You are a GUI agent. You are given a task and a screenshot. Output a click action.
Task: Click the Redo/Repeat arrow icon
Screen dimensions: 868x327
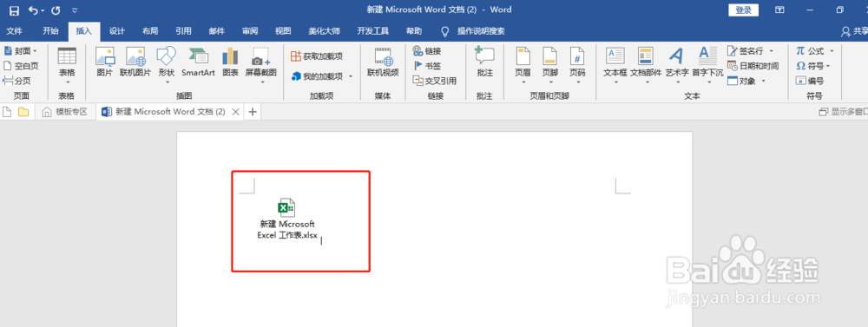[56, 10]
